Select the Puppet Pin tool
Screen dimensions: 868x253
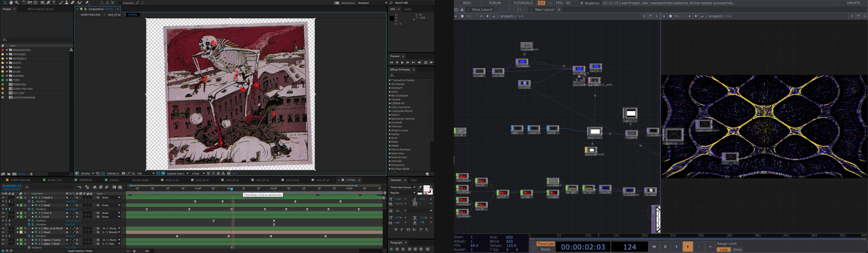pyautogui.click(x=87, y=2)
